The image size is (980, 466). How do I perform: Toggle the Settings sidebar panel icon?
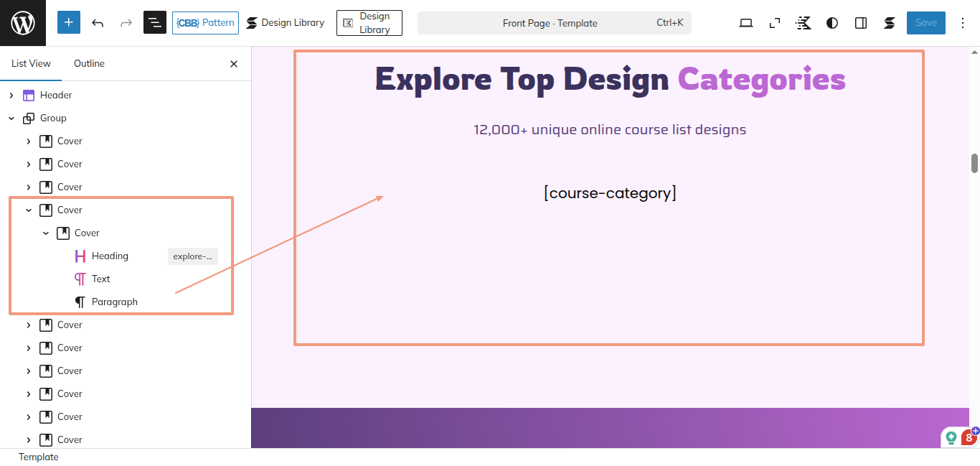click(x=861, y=23)
